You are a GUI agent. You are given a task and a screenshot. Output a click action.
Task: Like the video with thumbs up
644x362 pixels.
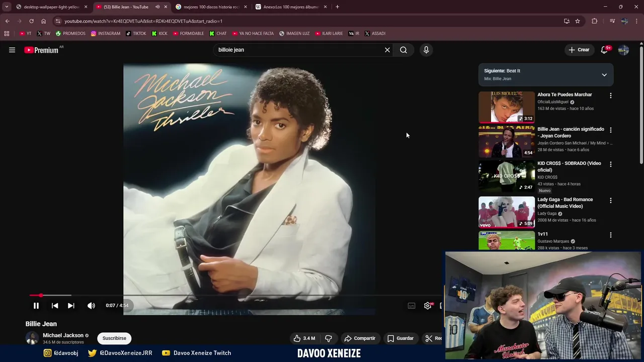point(304,338)
